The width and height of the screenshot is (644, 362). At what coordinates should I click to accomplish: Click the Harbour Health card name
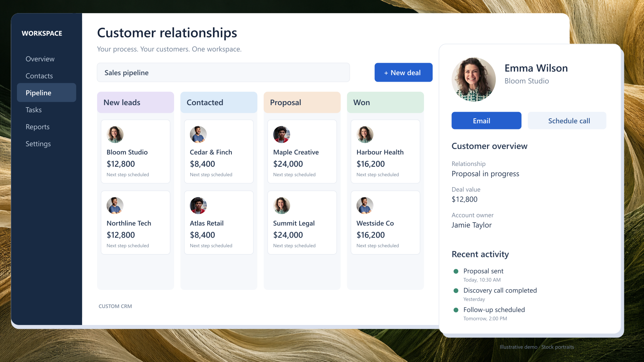tap(380, 152)
